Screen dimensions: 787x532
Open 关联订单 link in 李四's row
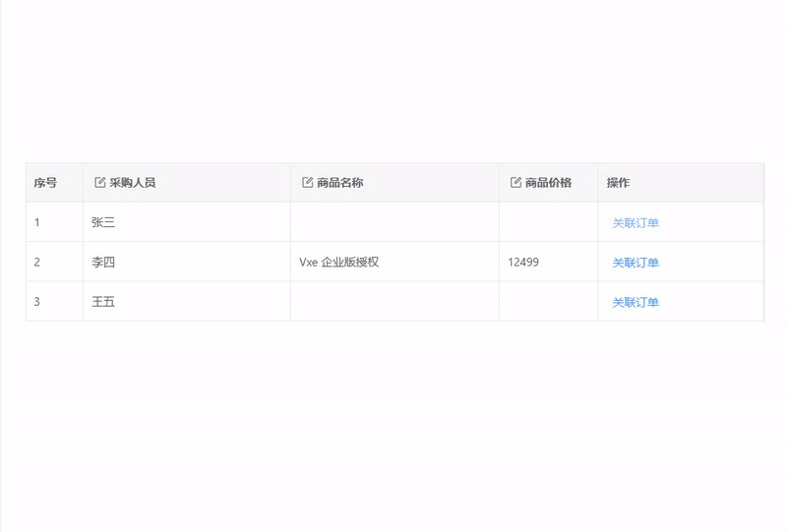(x=636, y=263)
